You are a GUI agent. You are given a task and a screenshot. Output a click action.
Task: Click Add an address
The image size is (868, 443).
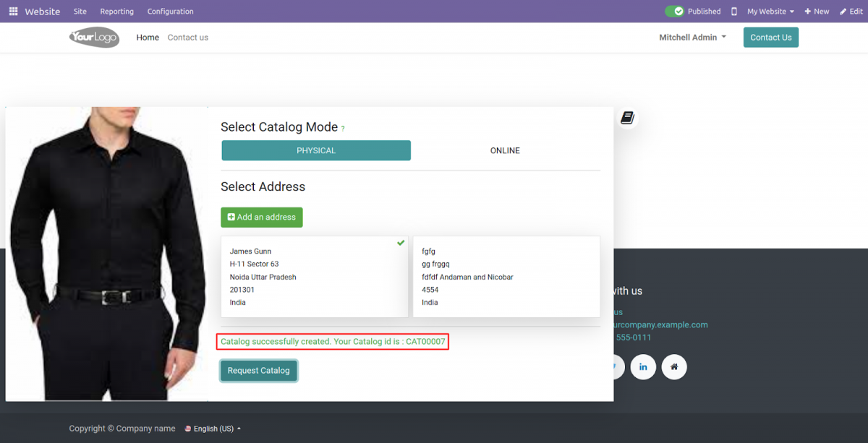tap(261, 217)
